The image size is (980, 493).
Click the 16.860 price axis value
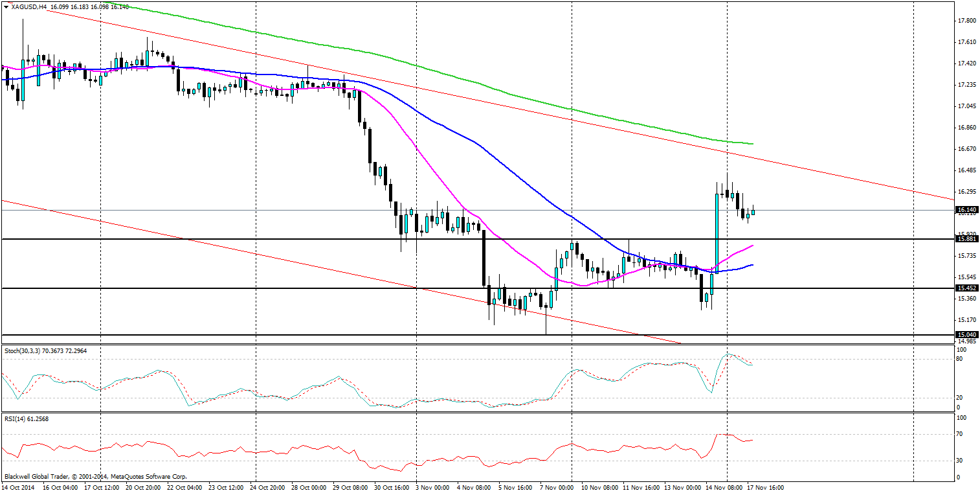tap(966, 128)
